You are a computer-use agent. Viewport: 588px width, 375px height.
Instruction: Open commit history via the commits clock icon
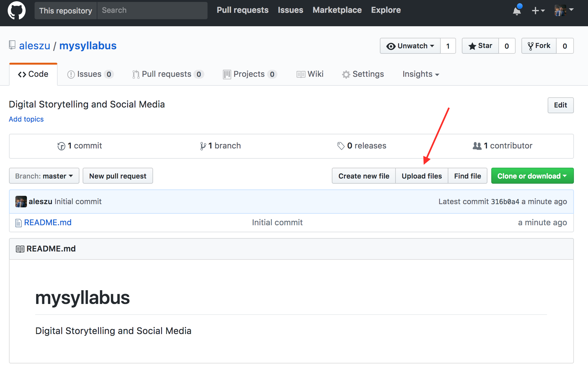click(61, 146)
